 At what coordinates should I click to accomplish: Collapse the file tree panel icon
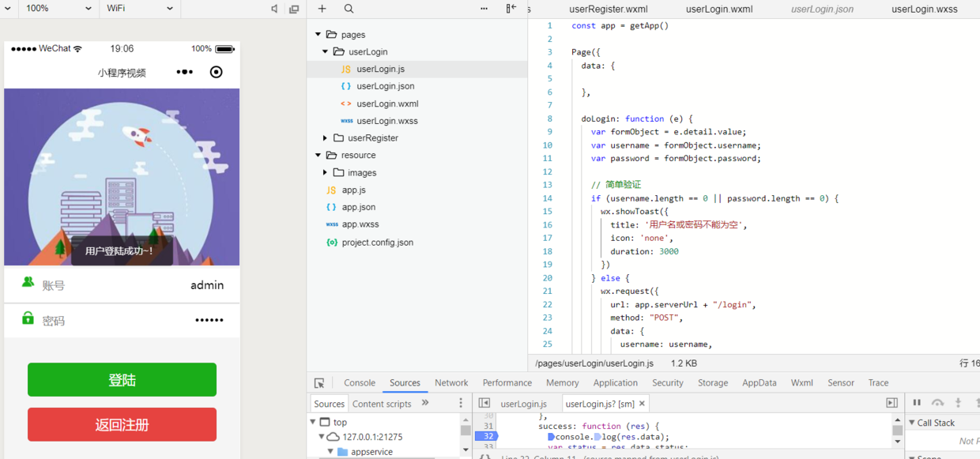[511, 9]
